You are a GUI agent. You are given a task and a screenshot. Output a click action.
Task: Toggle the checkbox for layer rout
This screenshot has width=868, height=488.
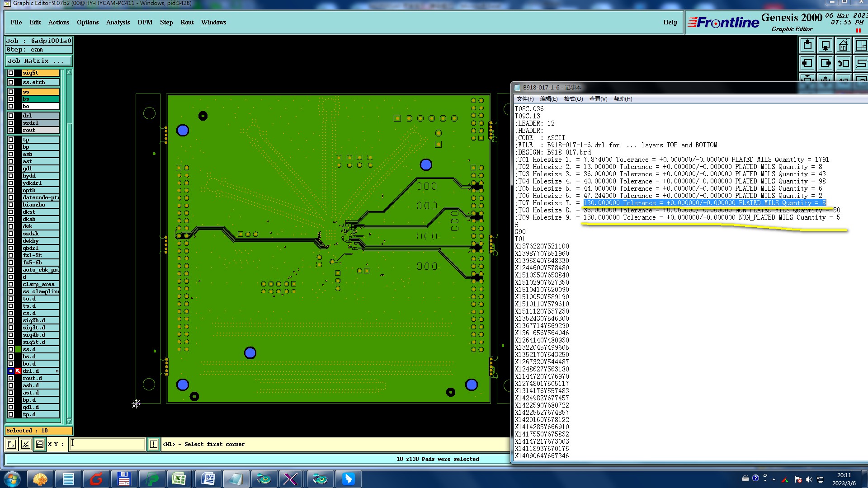click(11, 130)
